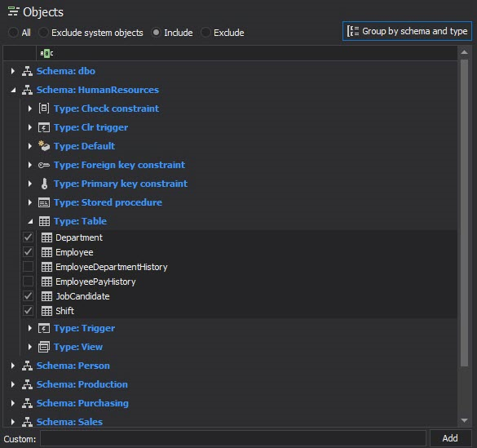
Task: Uncheck the Department table checkbox
Action: coord(28,237)
